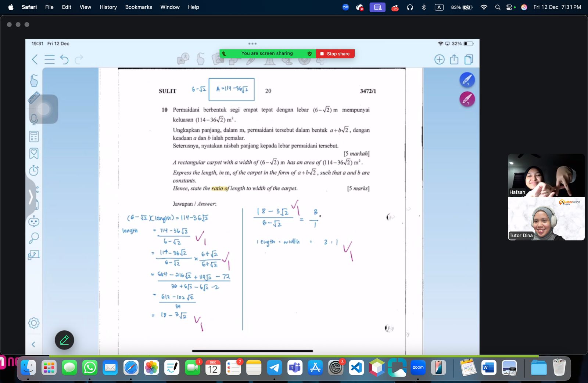Image resolution: width=588 pixels, height=383 pixels.
Task: Open the Window menu
Action: click(170, 7)
